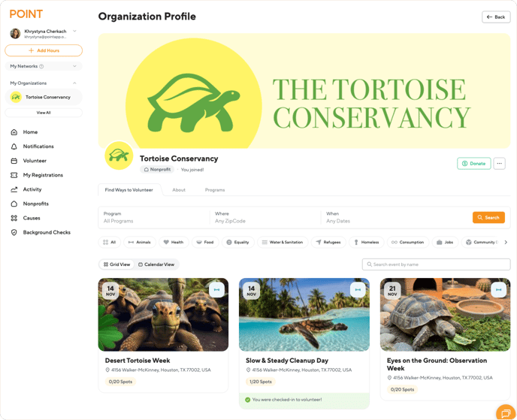Open the chat bubble widget
The height and width of the screenshot is (420, 517).
[x=506, y=412]
